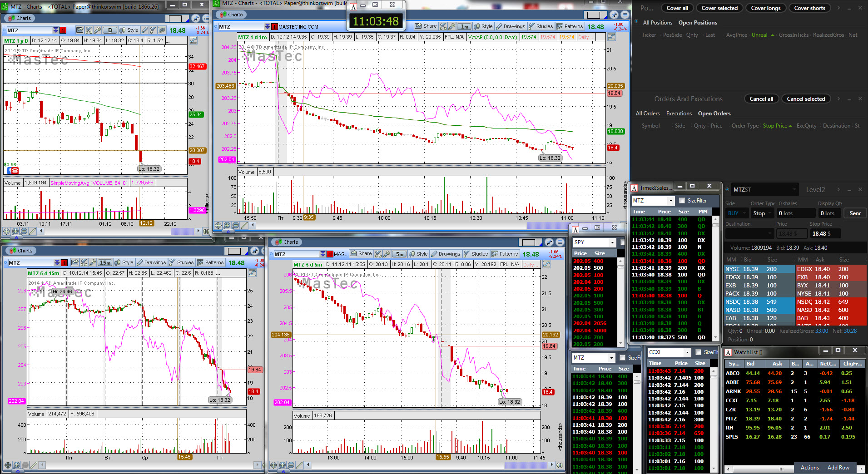Click the Stop Price 18.48 input field
Viewport: 868px width, 474px height.
click(x=826, y=233)
